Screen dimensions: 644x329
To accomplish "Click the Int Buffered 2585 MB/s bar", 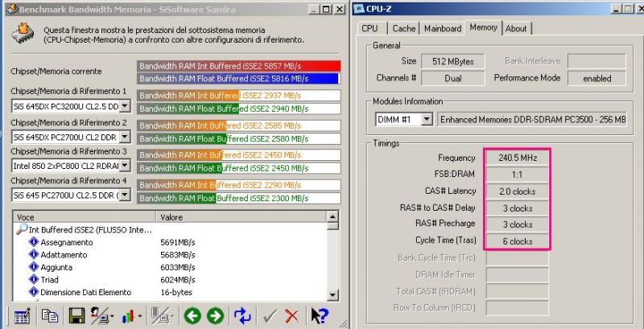I will (x=238, y=125).
